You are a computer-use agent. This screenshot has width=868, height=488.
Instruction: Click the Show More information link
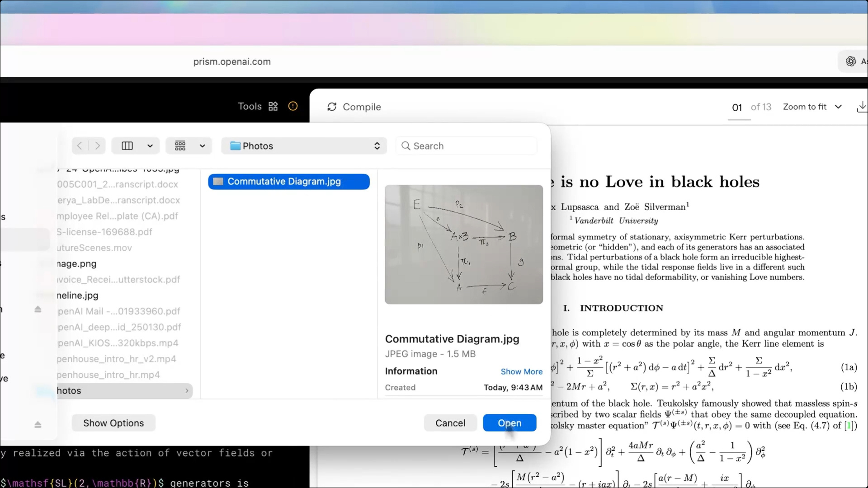[x=522, y=371]
